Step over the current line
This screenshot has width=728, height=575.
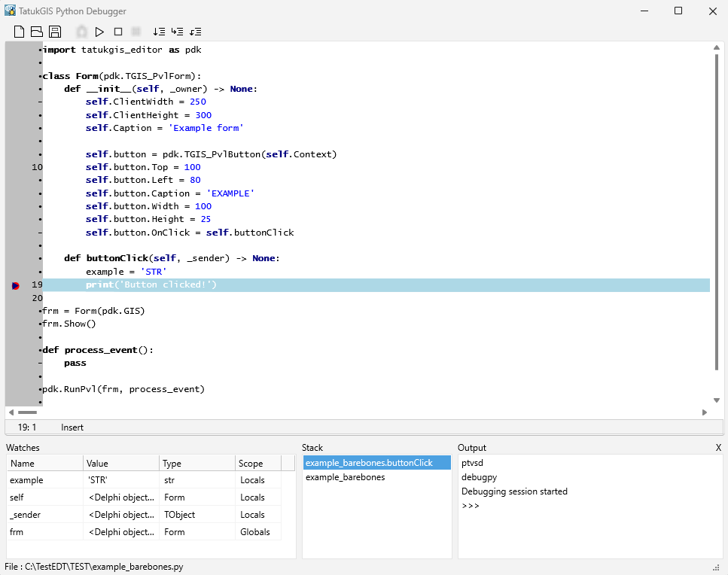pyautogui.click(x=159, y=31)
